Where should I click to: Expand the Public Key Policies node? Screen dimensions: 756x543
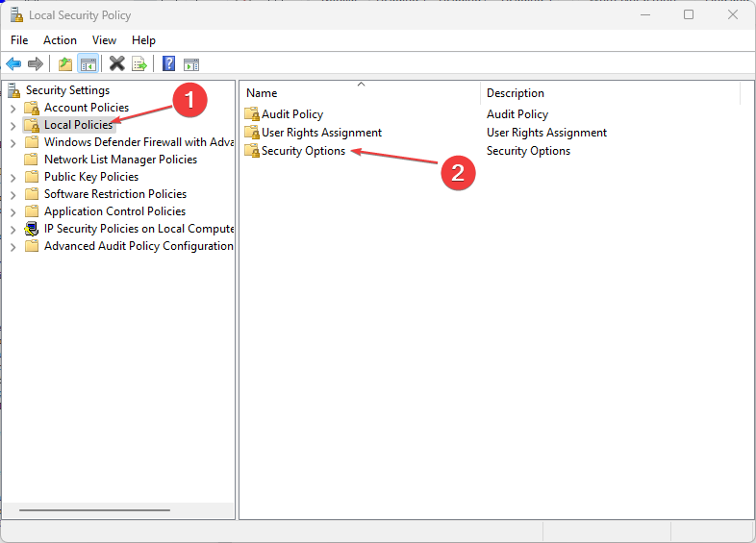13,178
